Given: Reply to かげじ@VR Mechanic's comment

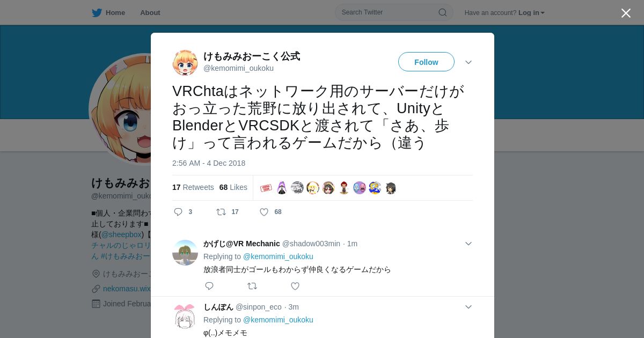Looking at the screenshot, I should coord(209,286).
